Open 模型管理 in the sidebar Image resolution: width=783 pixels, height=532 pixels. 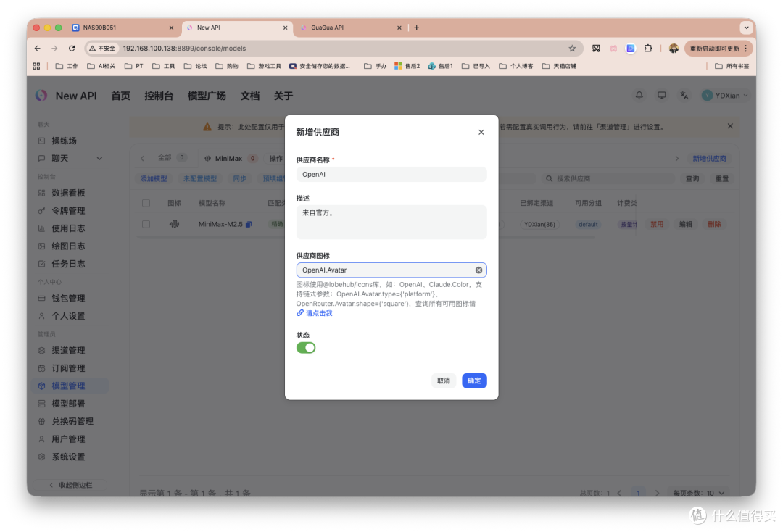68,386
